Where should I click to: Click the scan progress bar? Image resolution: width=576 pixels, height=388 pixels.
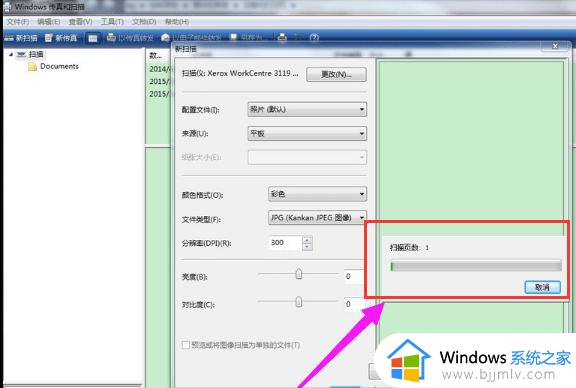point(476,266)
